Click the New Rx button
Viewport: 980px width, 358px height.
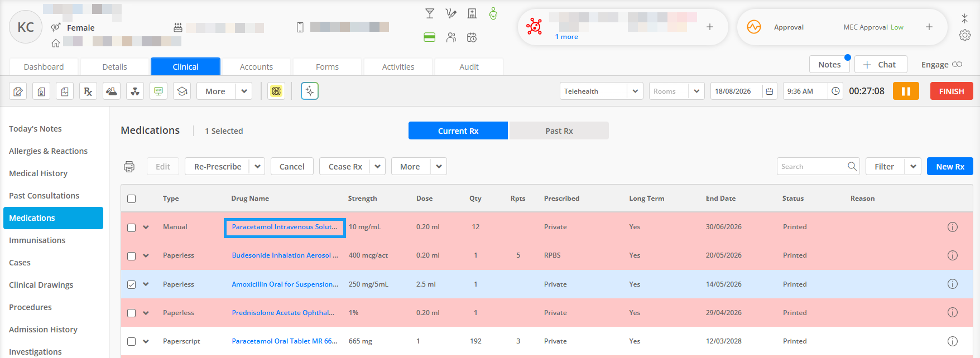[x=950, y=167]
